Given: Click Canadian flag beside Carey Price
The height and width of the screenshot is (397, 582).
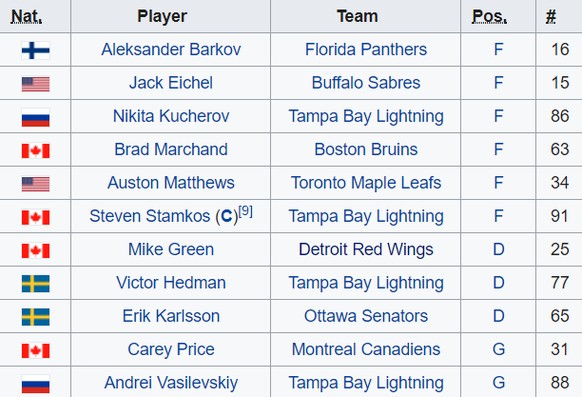Looking at the screenshot, I should point(36,351).
